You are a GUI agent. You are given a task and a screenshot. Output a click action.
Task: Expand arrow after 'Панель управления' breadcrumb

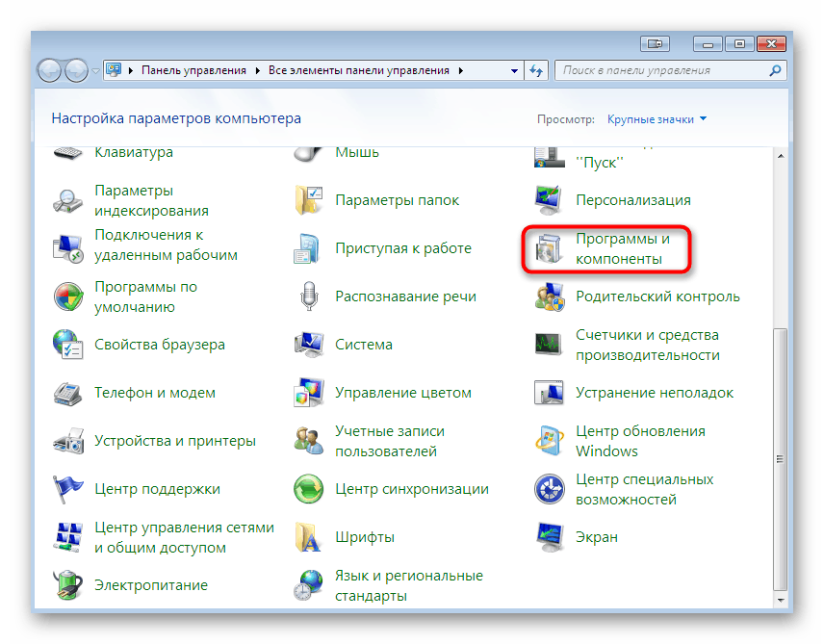(258, 70)
